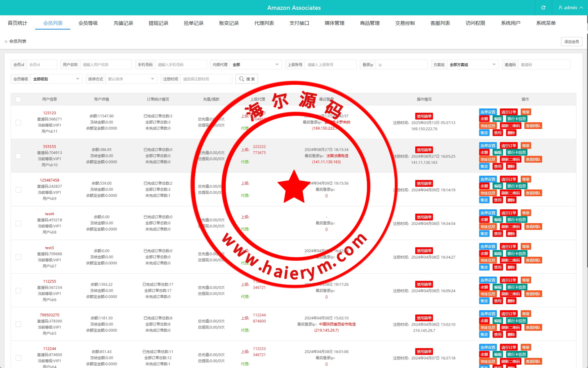Viewport: 588px width, 368px height.
Task: Check the checkbox for user 112255
Action: point(18,291)
